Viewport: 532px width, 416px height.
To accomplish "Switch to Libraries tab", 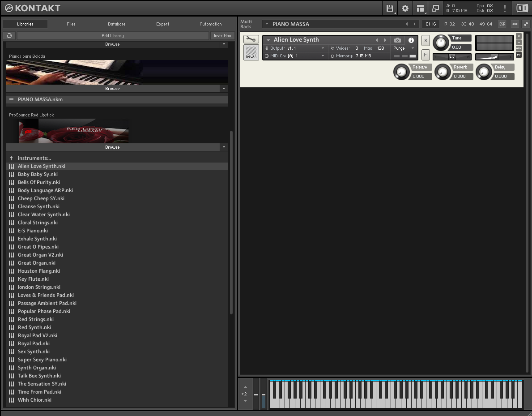I will pos(25,24).
